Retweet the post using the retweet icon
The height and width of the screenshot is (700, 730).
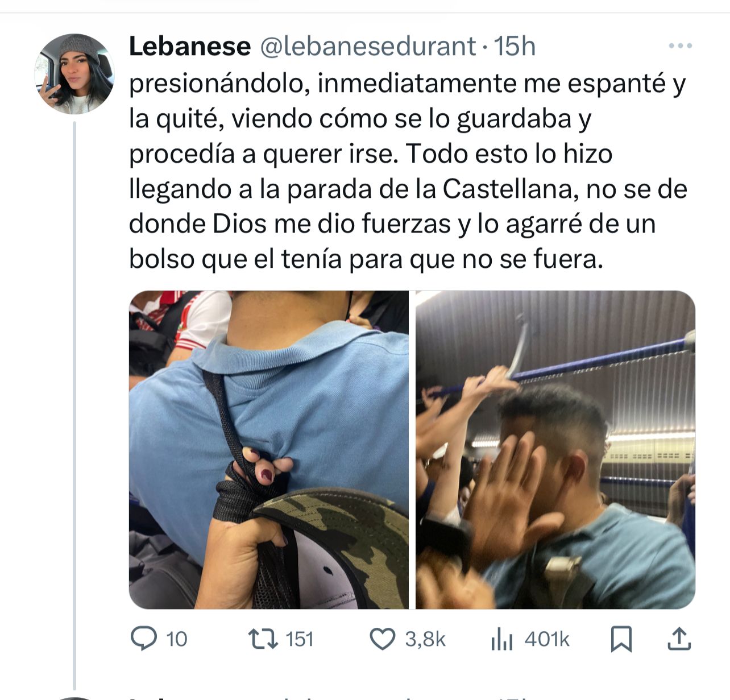264,639
